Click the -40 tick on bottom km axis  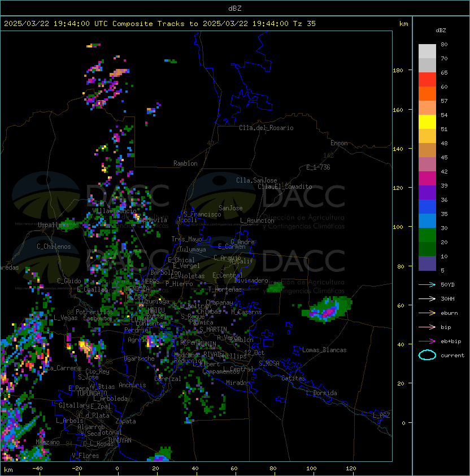tap(37, 469)
